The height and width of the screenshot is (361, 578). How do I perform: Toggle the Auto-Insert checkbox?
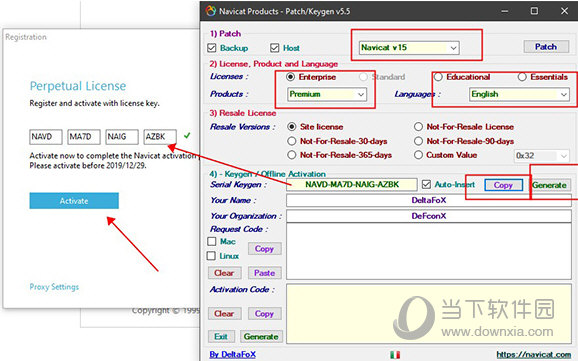coord(426,184)
